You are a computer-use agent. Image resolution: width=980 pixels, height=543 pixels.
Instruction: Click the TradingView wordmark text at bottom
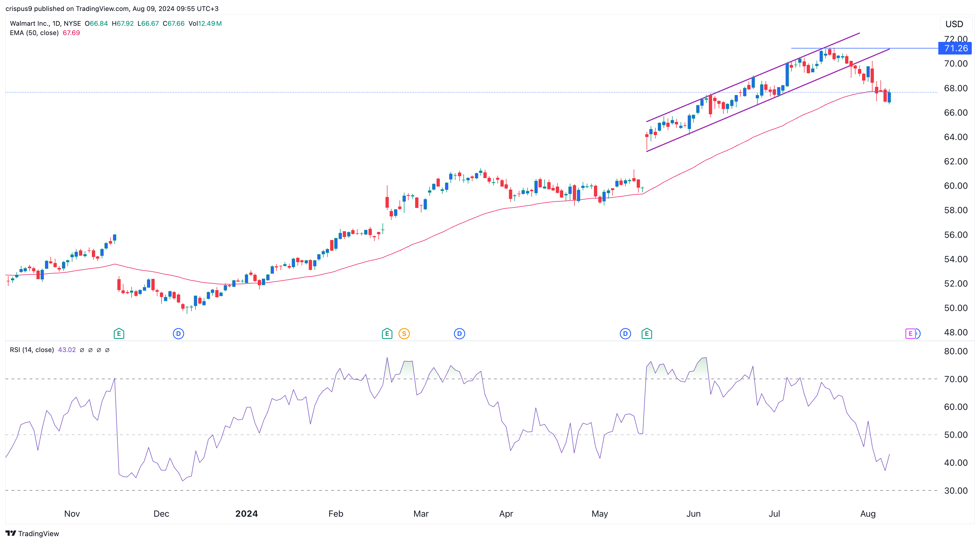39,533
